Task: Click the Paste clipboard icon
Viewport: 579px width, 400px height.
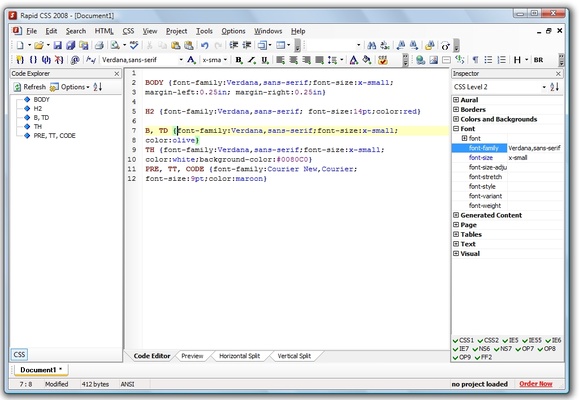Action: pos(176,45)
